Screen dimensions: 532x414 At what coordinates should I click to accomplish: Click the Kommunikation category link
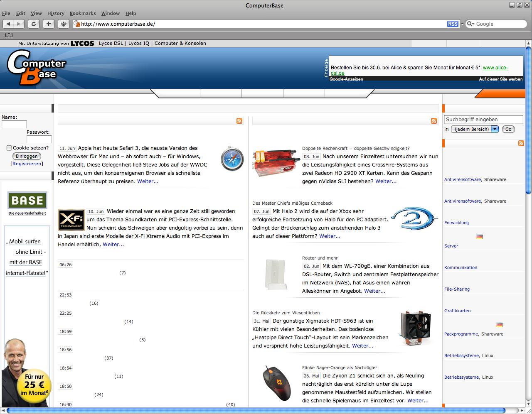pos(461,267)
